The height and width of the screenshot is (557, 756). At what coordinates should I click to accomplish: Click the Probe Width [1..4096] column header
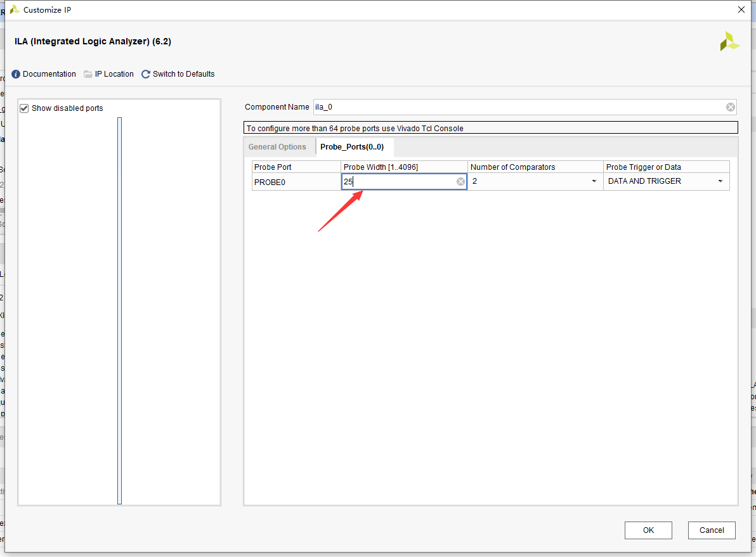pos(404,167)
